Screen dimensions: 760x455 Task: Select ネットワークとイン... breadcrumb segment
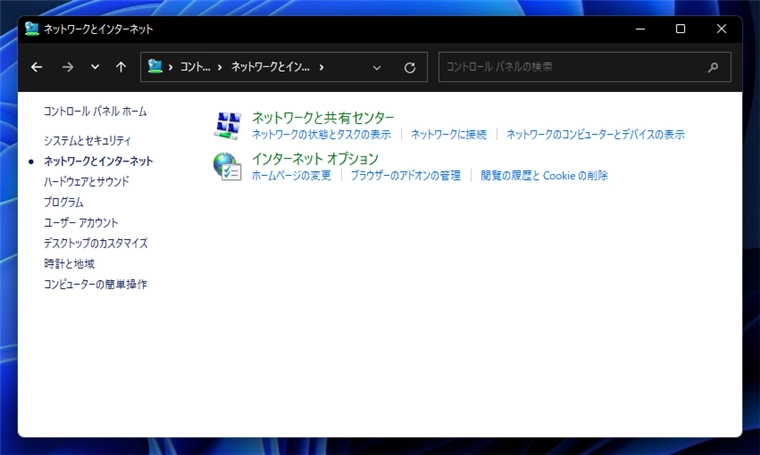click(x=270, y=67)
